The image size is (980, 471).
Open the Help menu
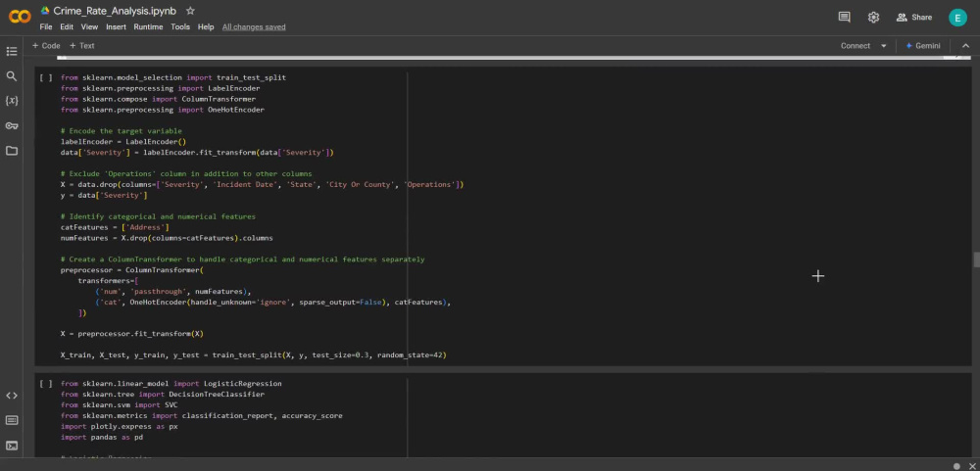point(206,26)
